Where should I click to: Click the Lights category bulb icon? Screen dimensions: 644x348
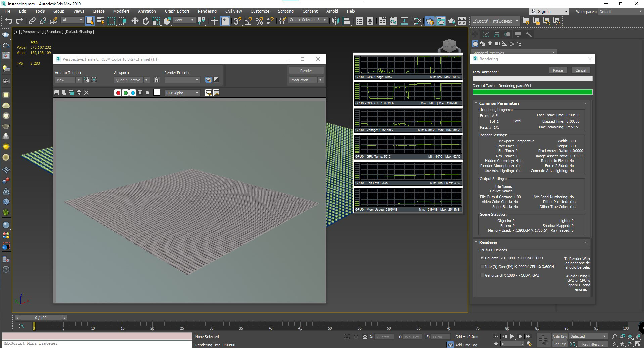tap(490, 44)
